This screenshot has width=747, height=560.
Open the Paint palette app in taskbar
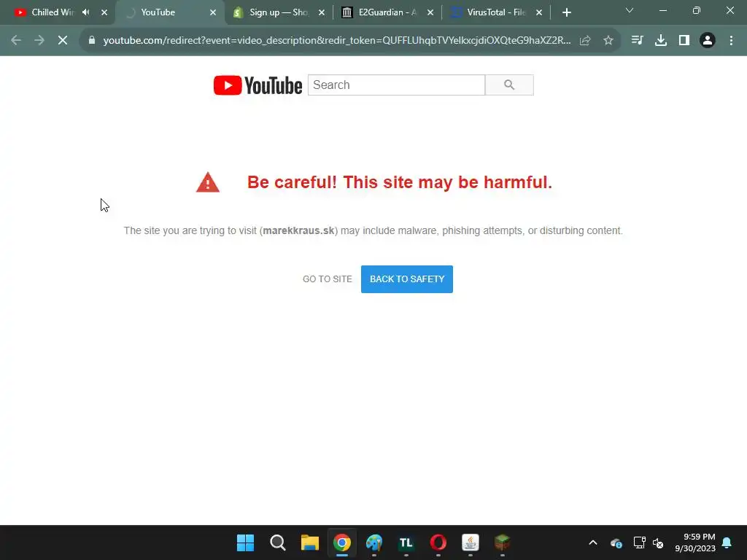pos(374,542)
